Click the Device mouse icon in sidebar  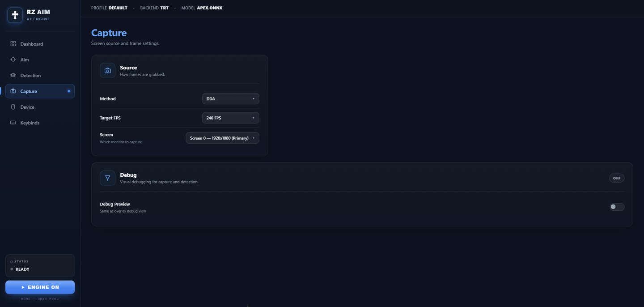point(13,107)
